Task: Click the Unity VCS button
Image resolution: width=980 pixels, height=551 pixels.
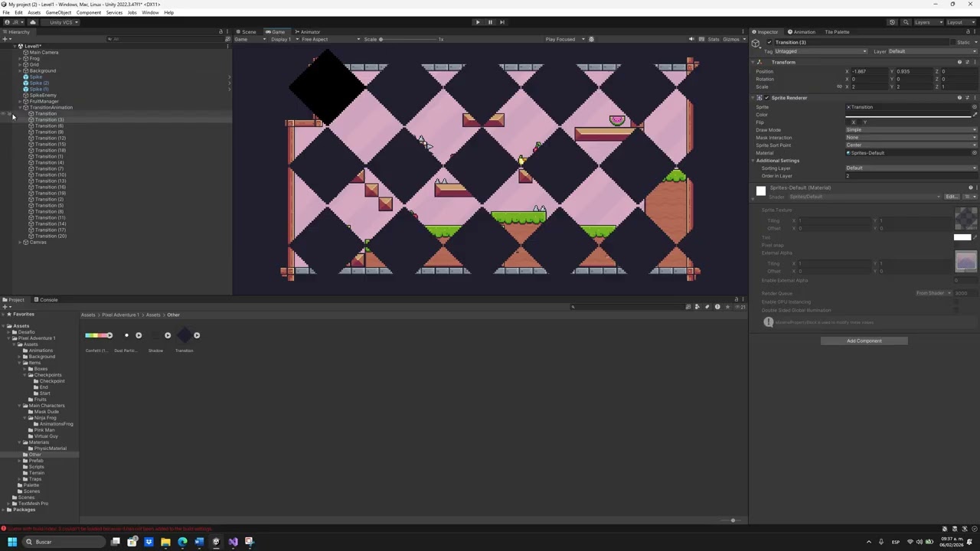Action: [x=61, y=22]
